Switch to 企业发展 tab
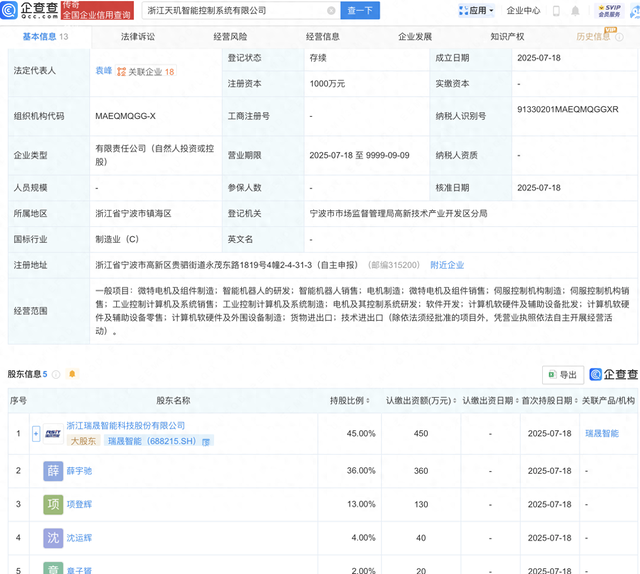Image resolution: width=640 pixels, height=574 pixels. 415,37
